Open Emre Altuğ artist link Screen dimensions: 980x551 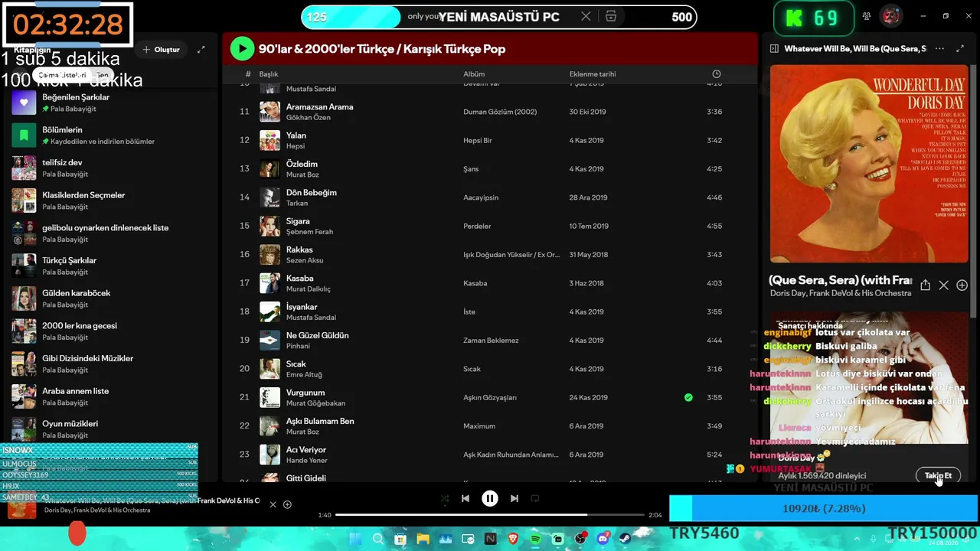click(x=304, y=375)
